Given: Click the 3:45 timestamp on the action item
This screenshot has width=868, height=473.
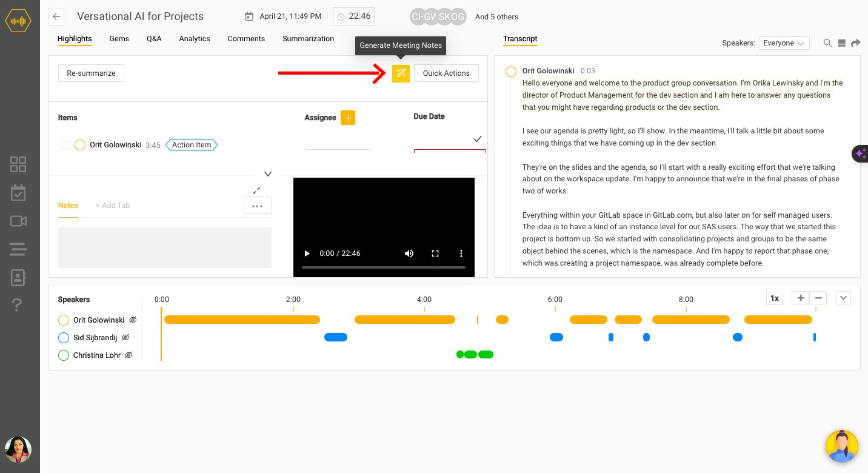Looking at the screenshot, I should [x=153, y=146].
